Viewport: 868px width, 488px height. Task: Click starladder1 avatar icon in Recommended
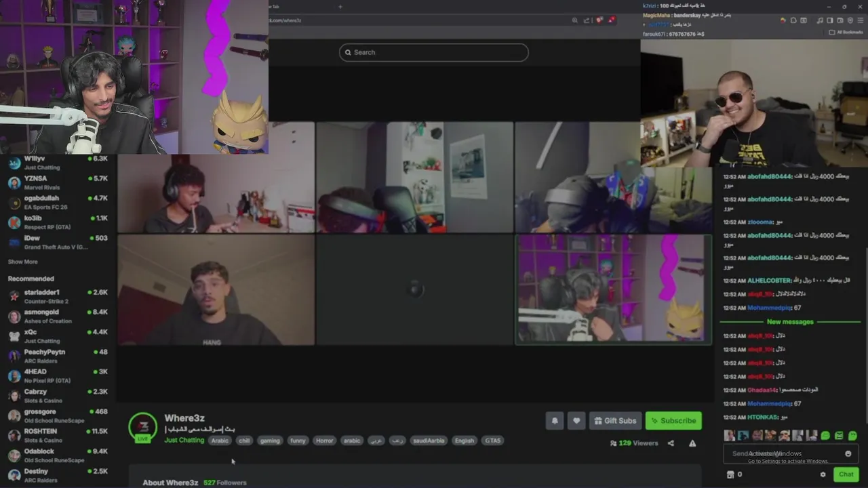tap(14, 296)
